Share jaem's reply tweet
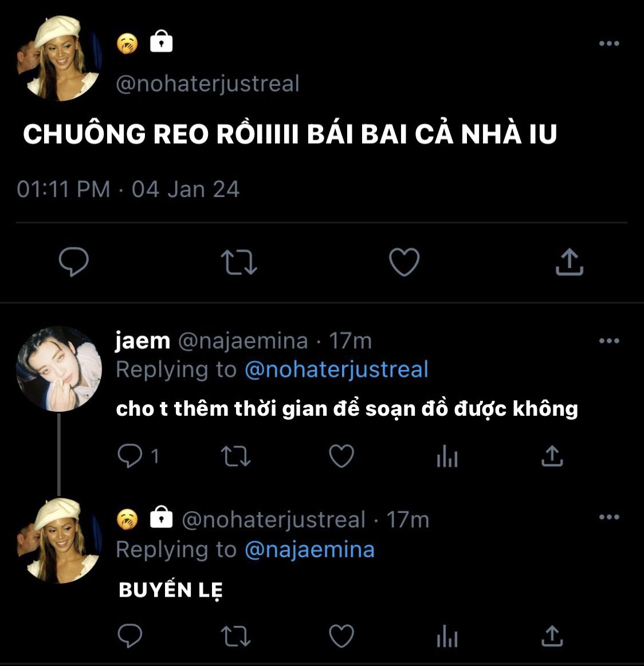The width and height of the screenshot is (644, 666). [552, 456]
